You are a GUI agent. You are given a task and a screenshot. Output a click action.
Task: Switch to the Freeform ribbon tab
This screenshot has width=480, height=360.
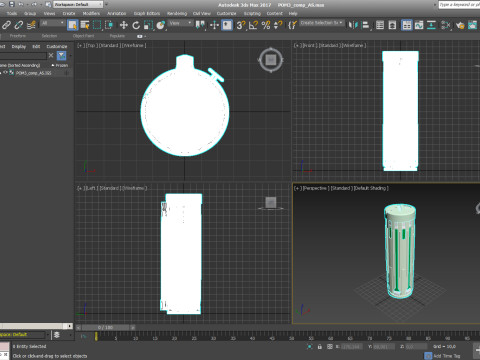18,36
